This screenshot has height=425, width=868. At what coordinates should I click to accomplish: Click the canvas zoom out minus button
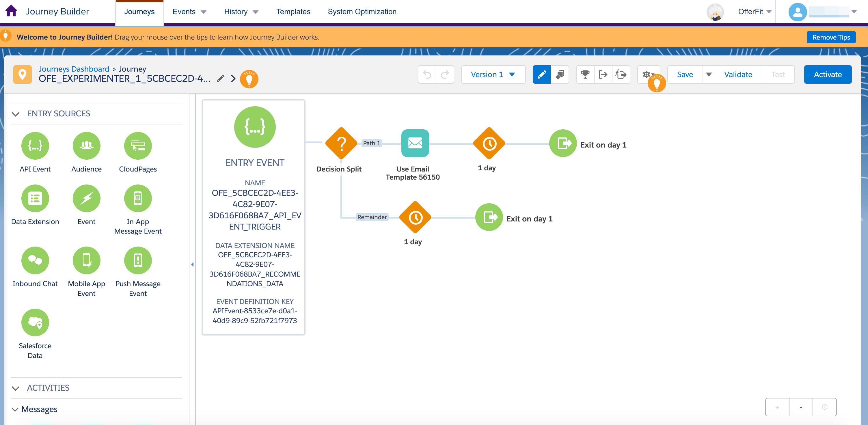coord(801,407)
